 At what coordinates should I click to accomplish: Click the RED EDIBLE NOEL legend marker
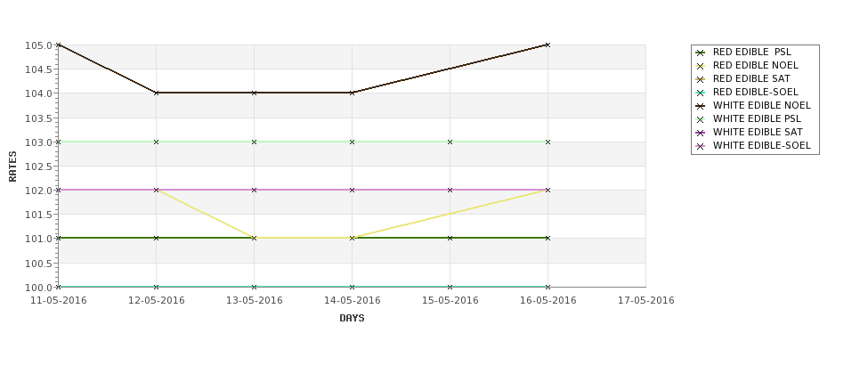click(x=700, y=66)
